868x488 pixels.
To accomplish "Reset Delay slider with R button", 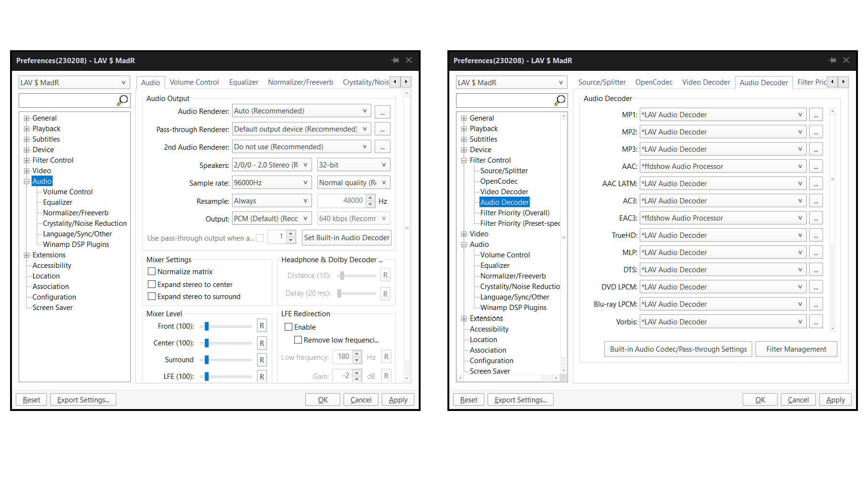I will 385,294.
